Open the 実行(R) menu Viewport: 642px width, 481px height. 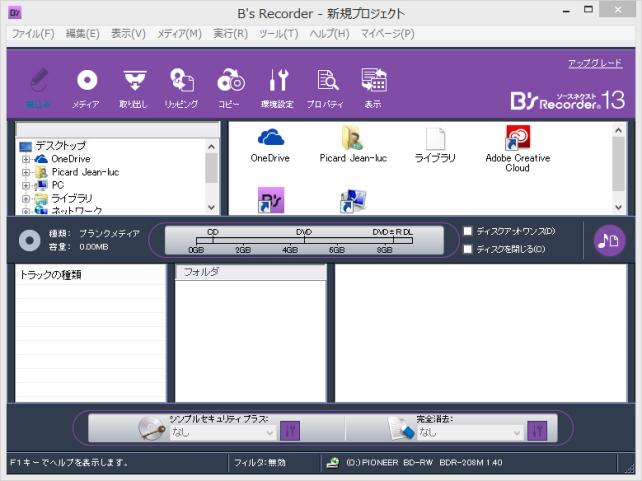231,34
